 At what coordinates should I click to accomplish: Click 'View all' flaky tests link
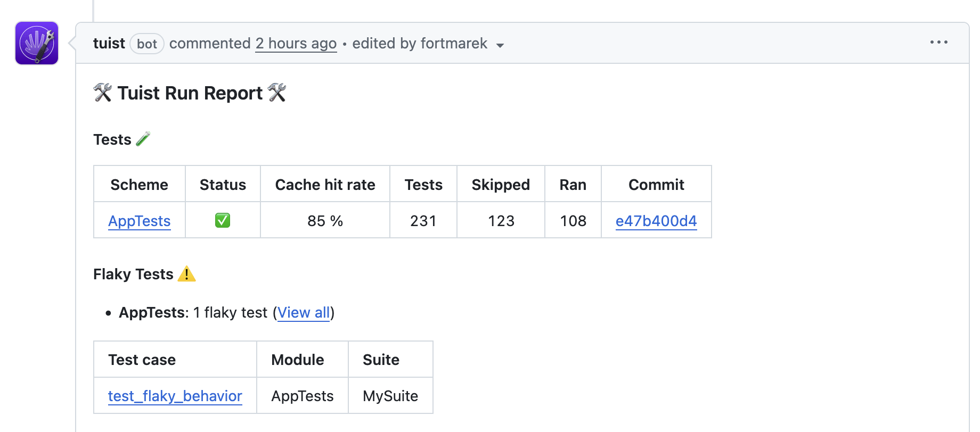click(x=304, y=312)
